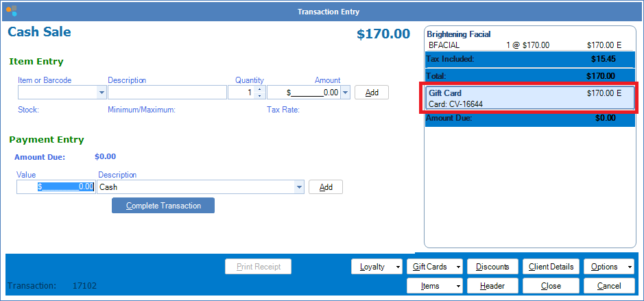Screen dimensions: 644x301
Task: Increase quantity with the up arrow
Action: [259, 89]
